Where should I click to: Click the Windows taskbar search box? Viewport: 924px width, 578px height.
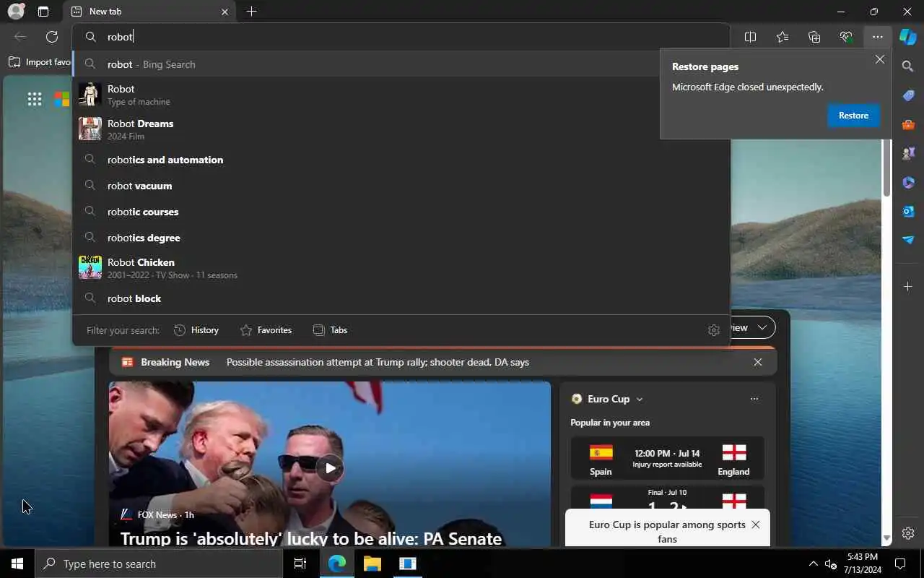pos(159,564)
